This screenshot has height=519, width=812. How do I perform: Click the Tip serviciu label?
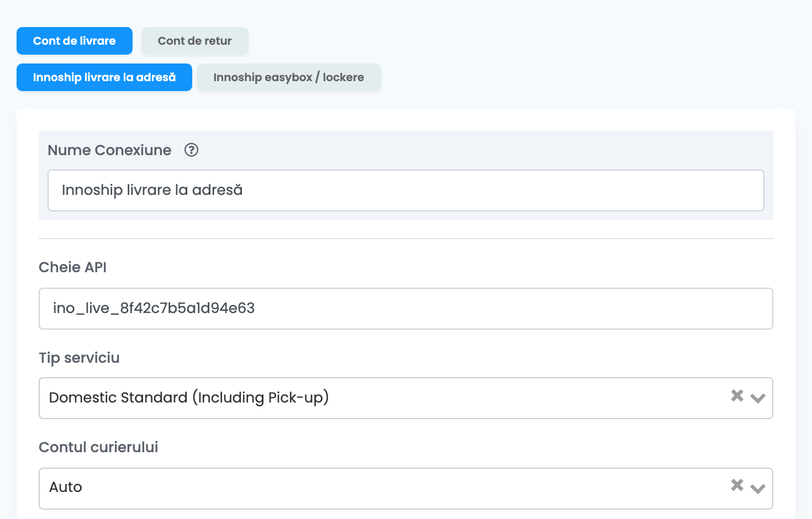[79, 358]
